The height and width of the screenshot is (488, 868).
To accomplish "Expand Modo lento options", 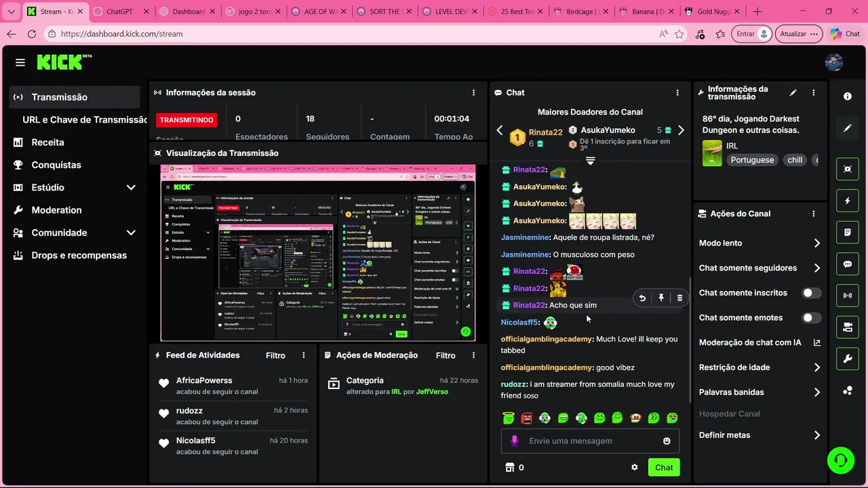I will tap(816, 243).
